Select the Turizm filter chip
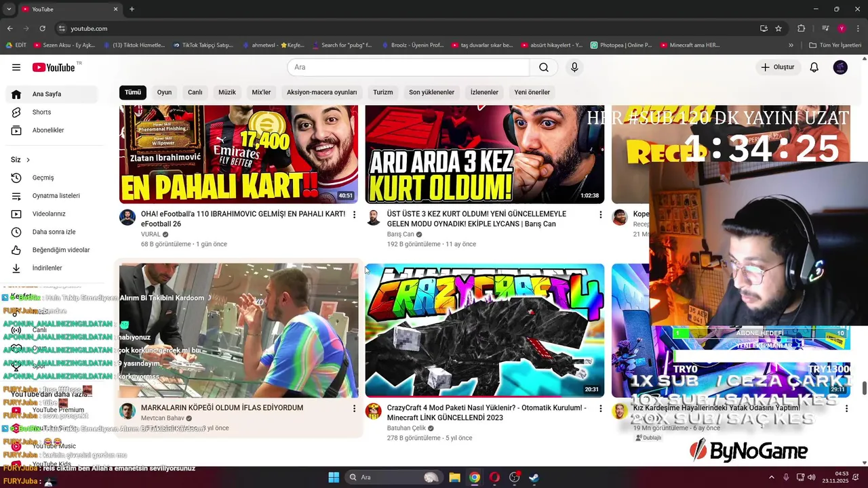Image resolution: width=868 pixels, height=488 pixels. (x=383, y=92)
